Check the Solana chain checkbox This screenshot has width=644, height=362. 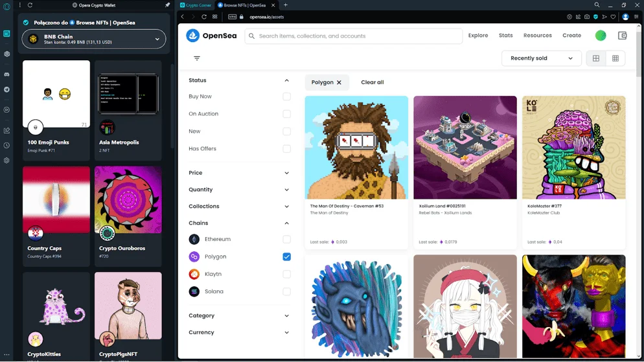(286, 291)
